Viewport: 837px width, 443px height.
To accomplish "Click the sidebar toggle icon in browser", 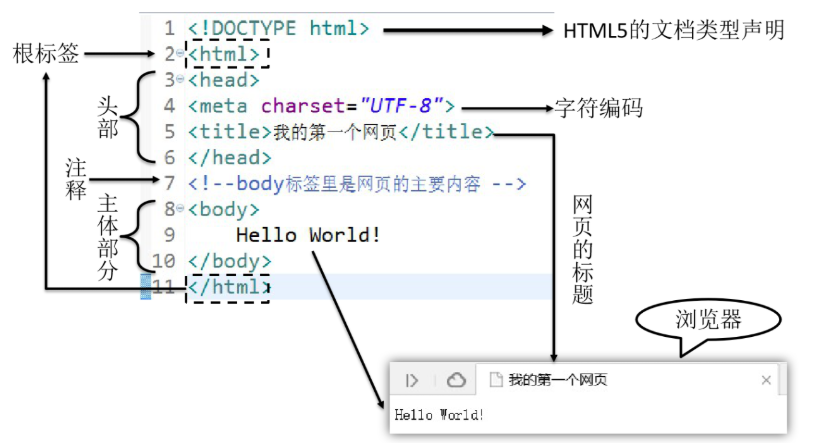I will click(x=412, y=380).
